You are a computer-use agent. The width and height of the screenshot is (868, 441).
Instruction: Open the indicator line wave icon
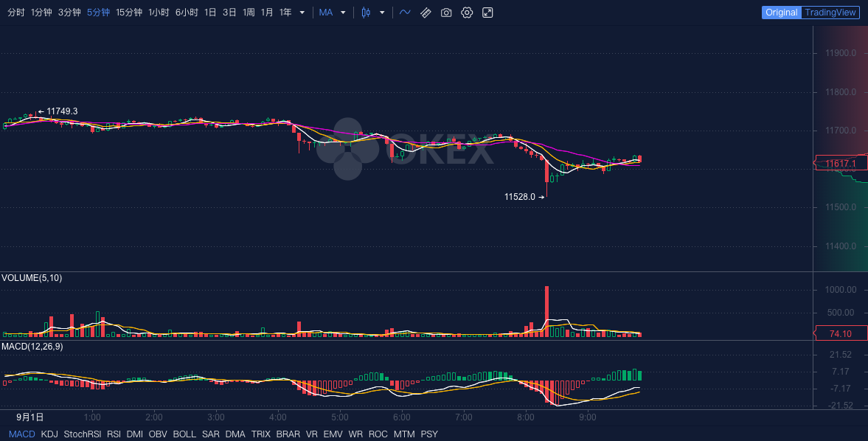point(405,13)
